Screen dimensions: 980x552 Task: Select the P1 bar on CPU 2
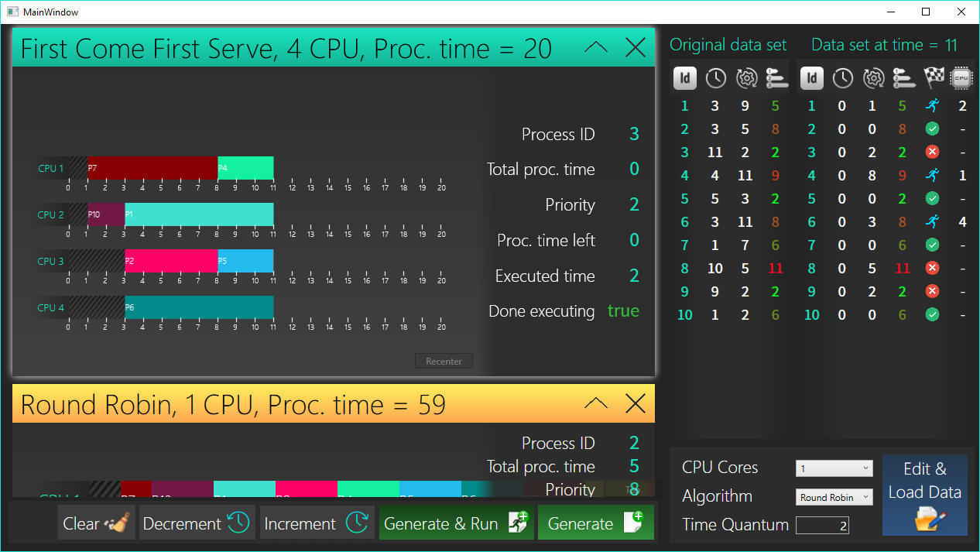[199, 214]
